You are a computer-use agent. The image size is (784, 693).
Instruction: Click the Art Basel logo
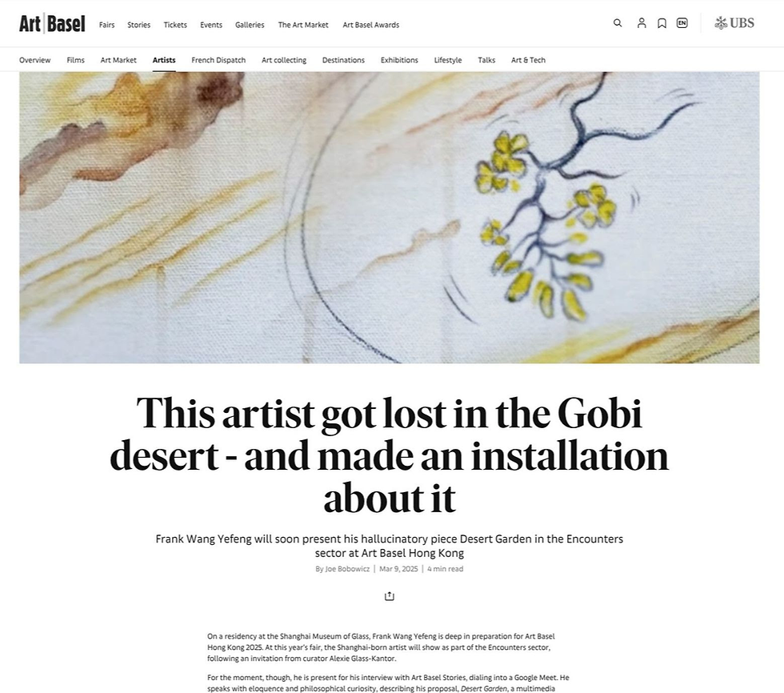click(x=51, y=23)
